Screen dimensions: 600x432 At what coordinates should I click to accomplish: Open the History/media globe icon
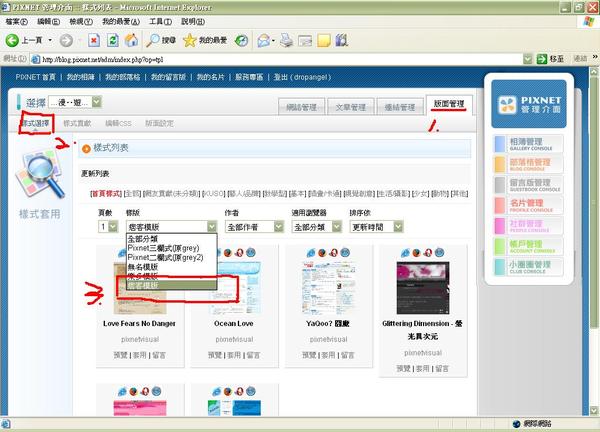241,40
